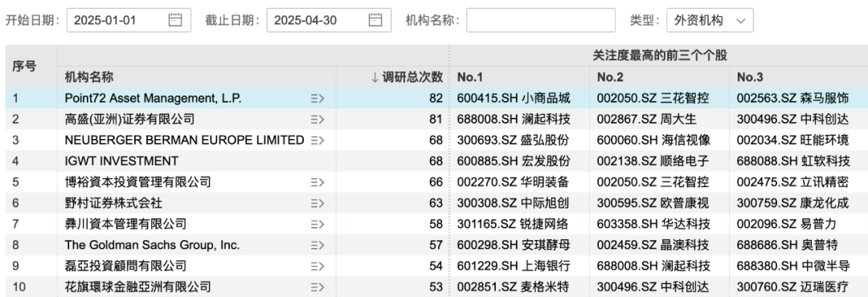Open calendar picker for end date
This screenshot has width=868, height=297.
pos(375,20)
